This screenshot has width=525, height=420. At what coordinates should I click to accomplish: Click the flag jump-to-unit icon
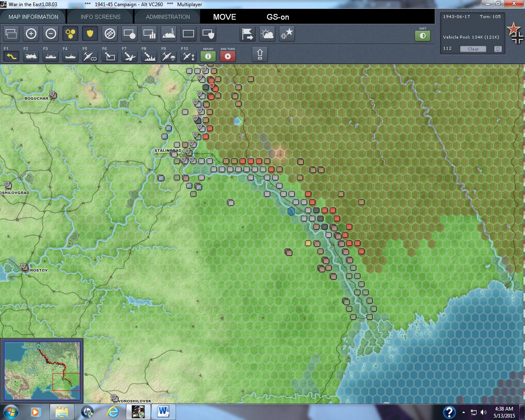247,34
